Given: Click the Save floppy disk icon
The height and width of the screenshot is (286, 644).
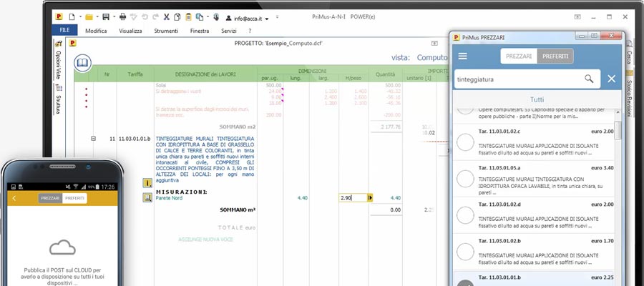Looking at the screenshot, I should point(106,17).
